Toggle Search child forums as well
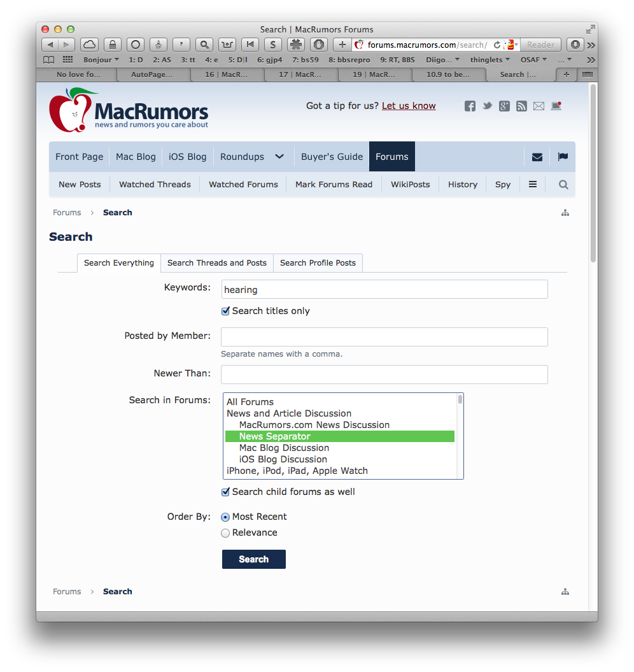Screen dimensions: 634x672 click(x=225, y=492)
